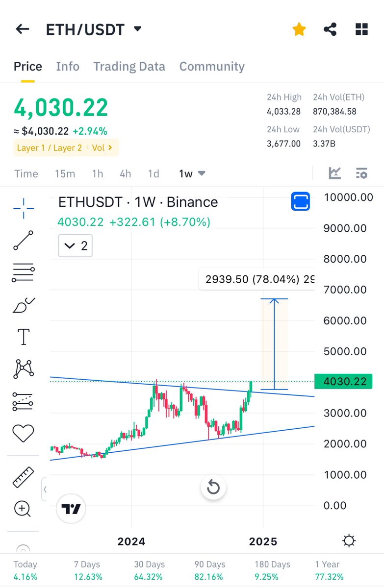Open the chart settings list icon
The height and width of the screenshot is (588, 384).
click(361, 173)
